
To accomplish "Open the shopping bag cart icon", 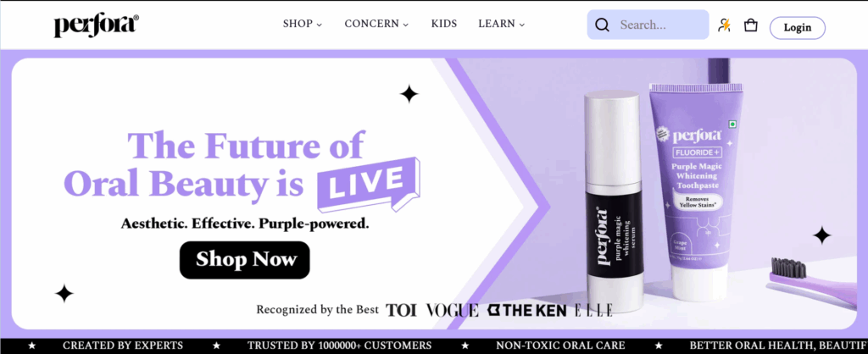I will 751,25.
